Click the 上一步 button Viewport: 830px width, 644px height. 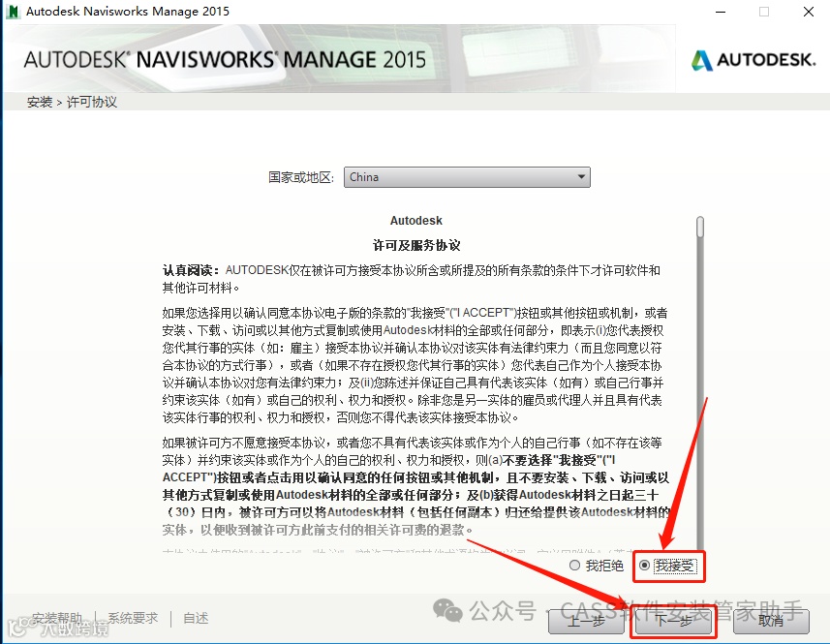pos(586,621)
